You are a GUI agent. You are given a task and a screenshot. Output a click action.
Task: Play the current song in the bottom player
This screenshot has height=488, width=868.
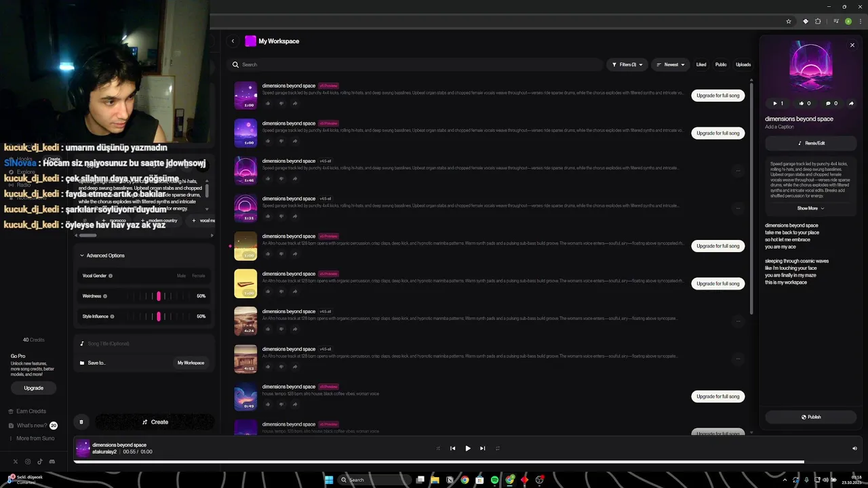pos(468,448)
